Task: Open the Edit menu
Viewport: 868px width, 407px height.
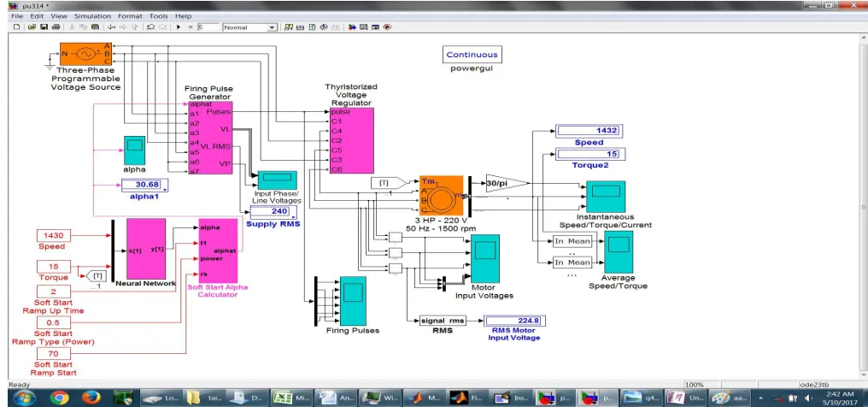Action: (37, 16)
